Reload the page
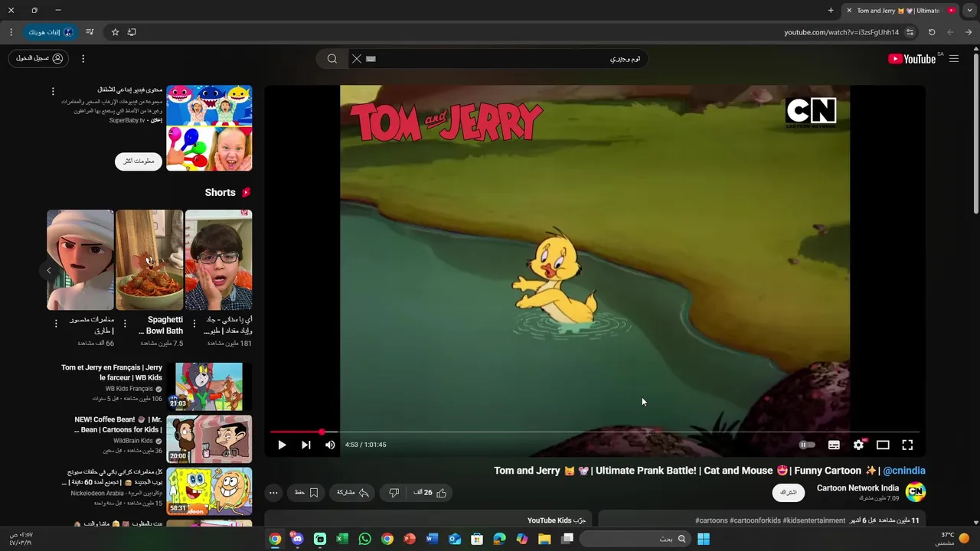The image size is (980, 551). coord(932,32)
